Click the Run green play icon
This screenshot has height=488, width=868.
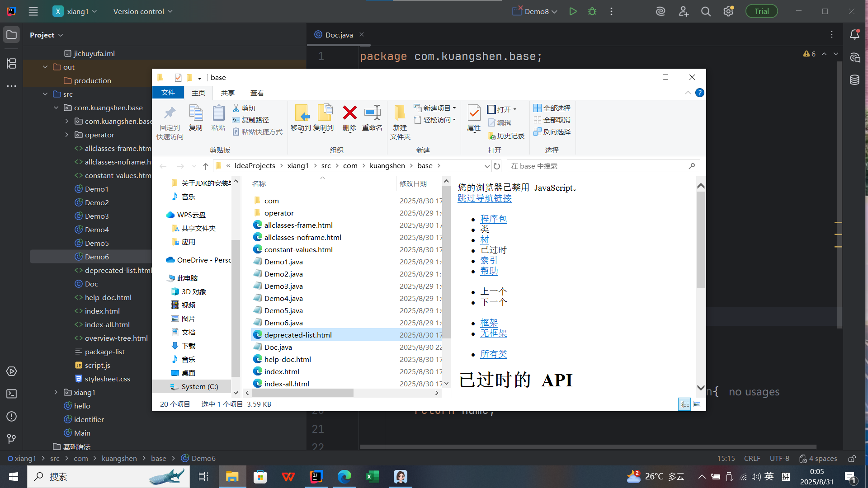(x=573, y=11)
